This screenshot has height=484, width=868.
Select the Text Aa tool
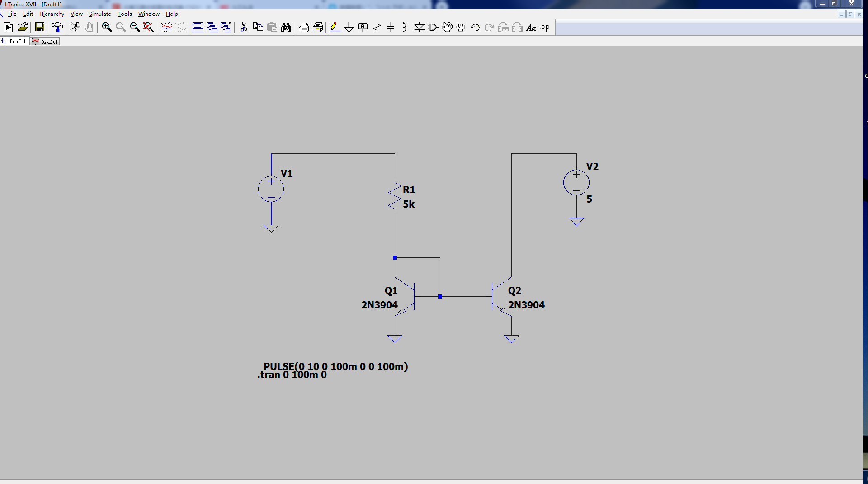tap(531, 27)
